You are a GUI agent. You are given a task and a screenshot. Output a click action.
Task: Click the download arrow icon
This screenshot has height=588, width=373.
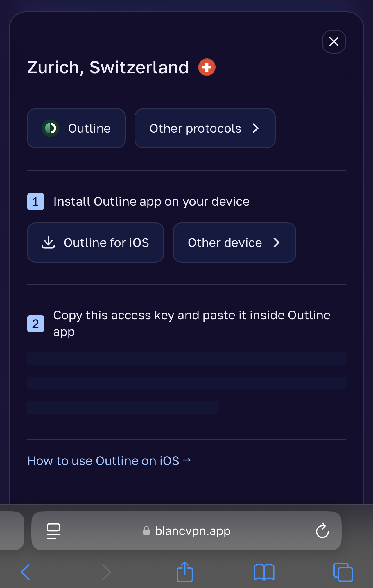(49, 243)
